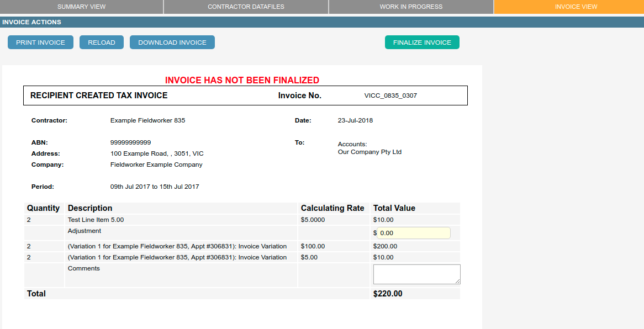Open the Contractor Datafiles tab

click(246, 7)
